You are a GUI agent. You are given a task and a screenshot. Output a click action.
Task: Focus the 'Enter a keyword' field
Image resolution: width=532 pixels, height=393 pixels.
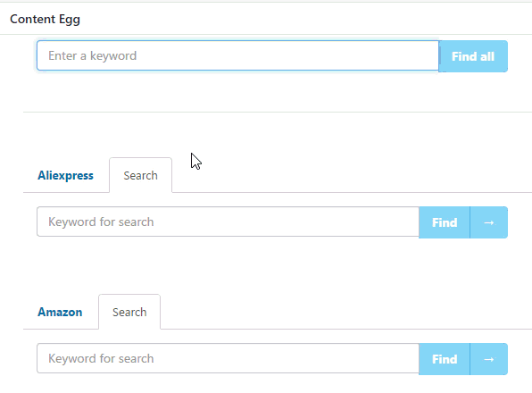coord(237,55)
